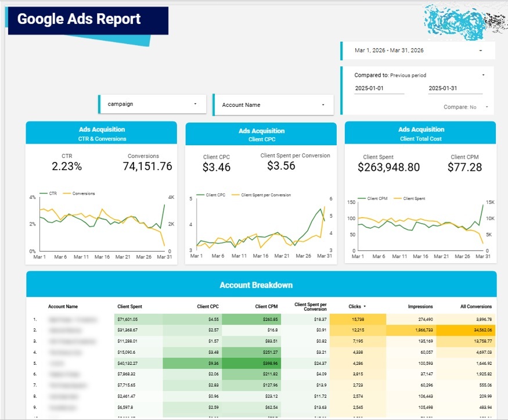Sort table by Client Spent column header
The width and height of the screenshot is (508, 420).
[129, 307]
